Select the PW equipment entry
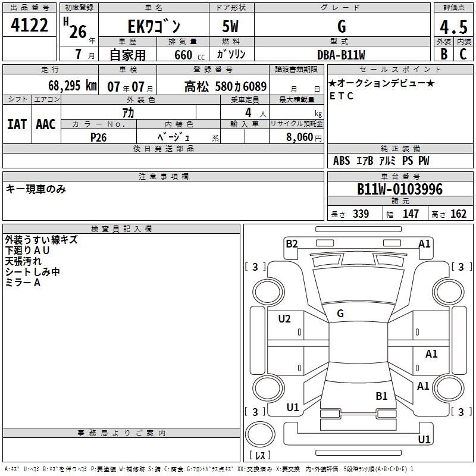 (424, 160)
